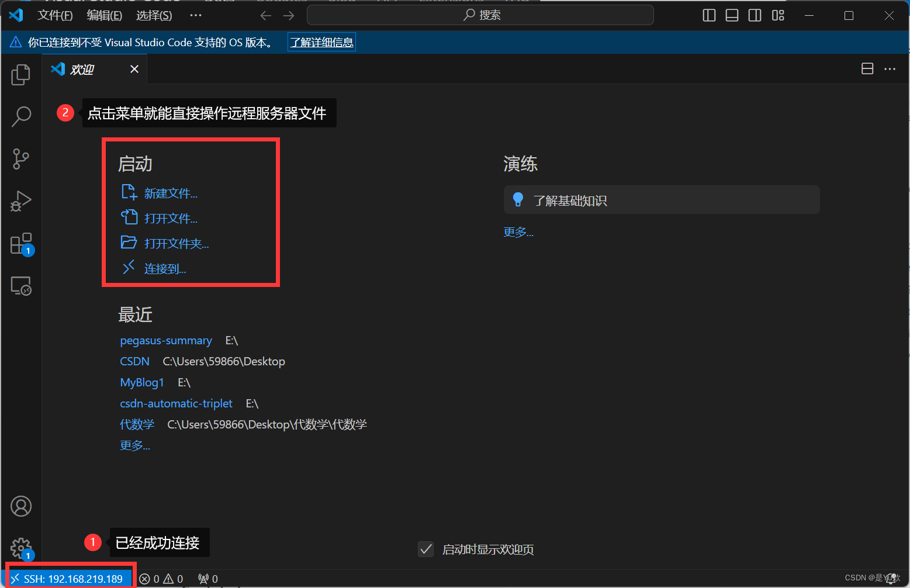Open the Manage gear settings icon
Image resolution: width=910 pixels, height=588 pixels.
point(22,549)
